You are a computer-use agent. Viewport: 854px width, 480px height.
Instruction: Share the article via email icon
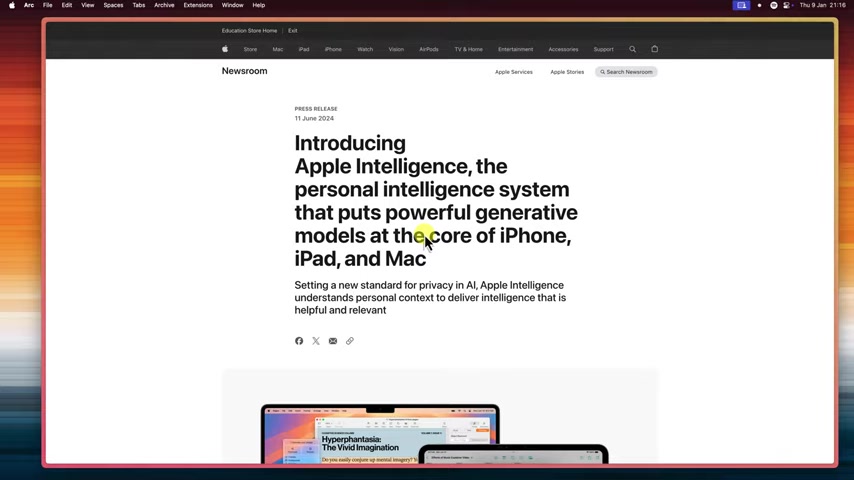pos(333,341)
